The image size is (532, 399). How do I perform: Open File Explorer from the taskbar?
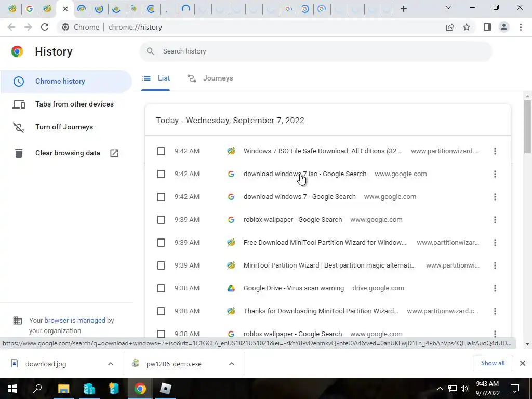click(x=63, y=389)
